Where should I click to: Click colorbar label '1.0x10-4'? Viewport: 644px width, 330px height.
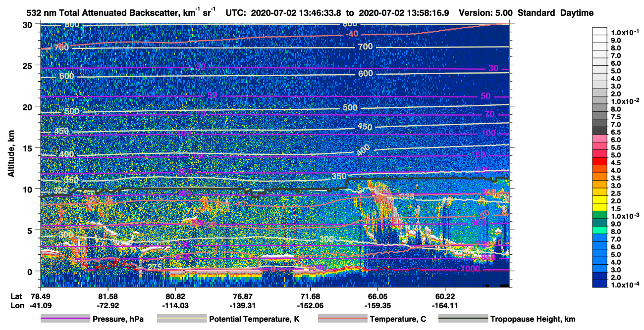click(625, 285)
